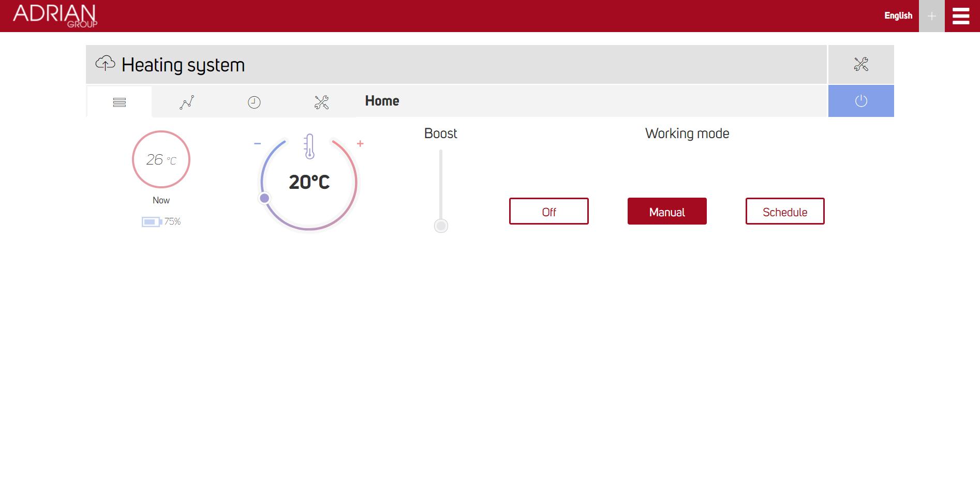
Task: Click the 75% battery text
Action: coord(172,221)
